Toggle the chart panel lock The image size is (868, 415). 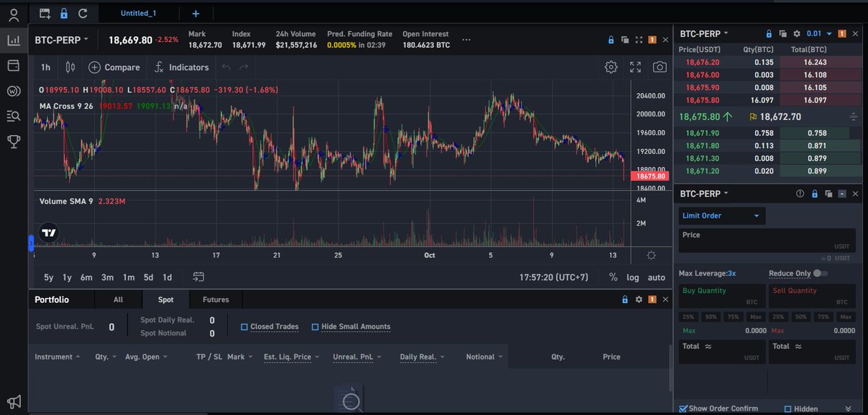tap(611, 40)
